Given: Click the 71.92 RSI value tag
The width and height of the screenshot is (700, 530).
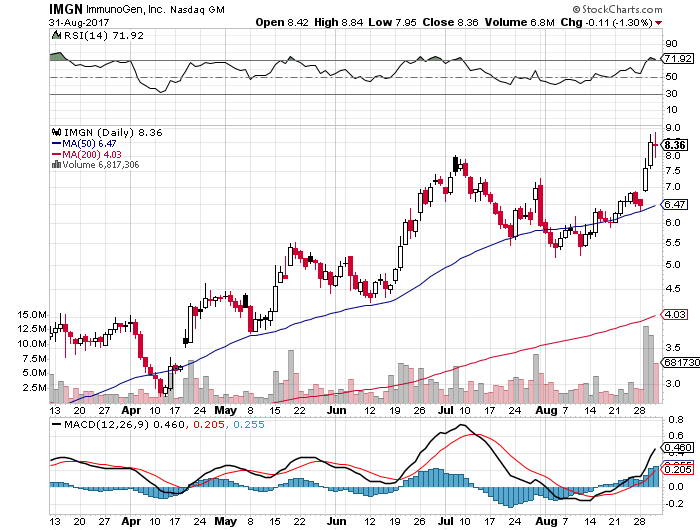Looking at the screenshot, I should [x=674, y=61].
